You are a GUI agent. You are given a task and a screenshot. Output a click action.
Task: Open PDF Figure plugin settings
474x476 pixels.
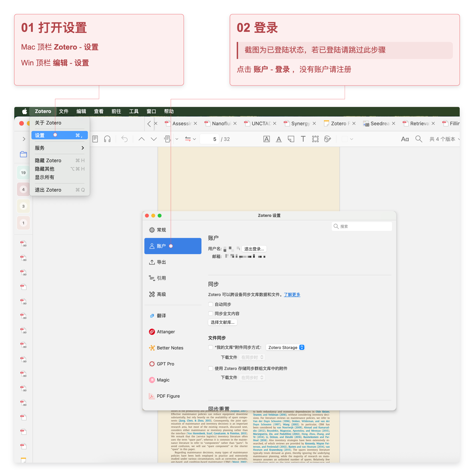(x=173, y=396)
